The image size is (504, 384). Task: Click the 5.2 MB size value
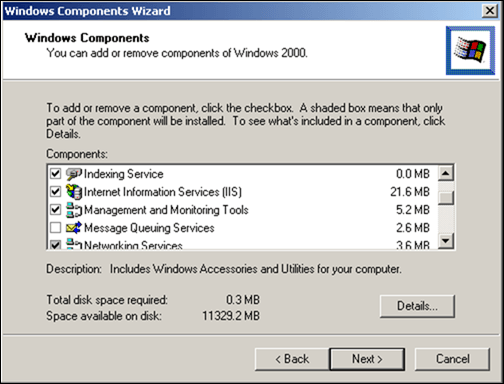tap(413, 210)
